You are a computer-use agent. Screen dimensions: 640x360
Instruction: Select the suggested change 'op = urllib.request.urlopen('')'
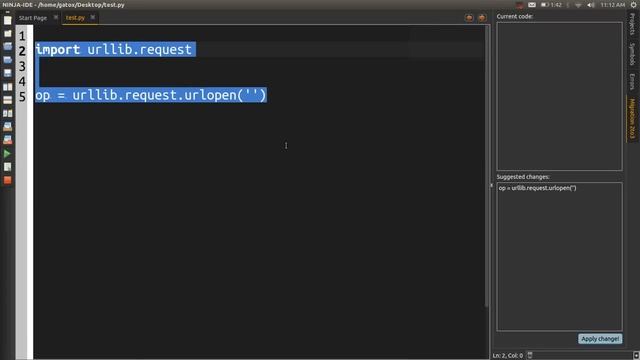coord(537,188)
